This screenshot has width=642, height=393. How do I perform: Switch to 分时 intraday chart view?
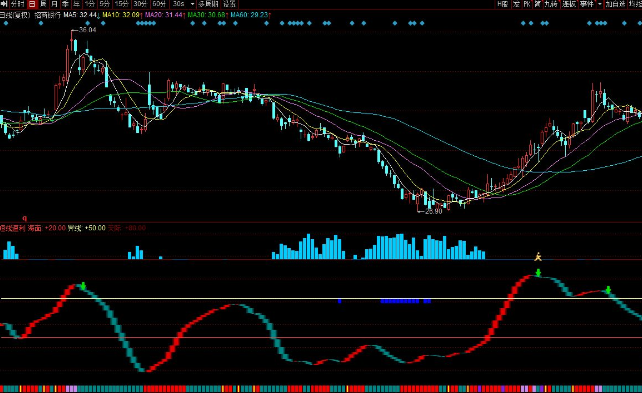point(18,4)
